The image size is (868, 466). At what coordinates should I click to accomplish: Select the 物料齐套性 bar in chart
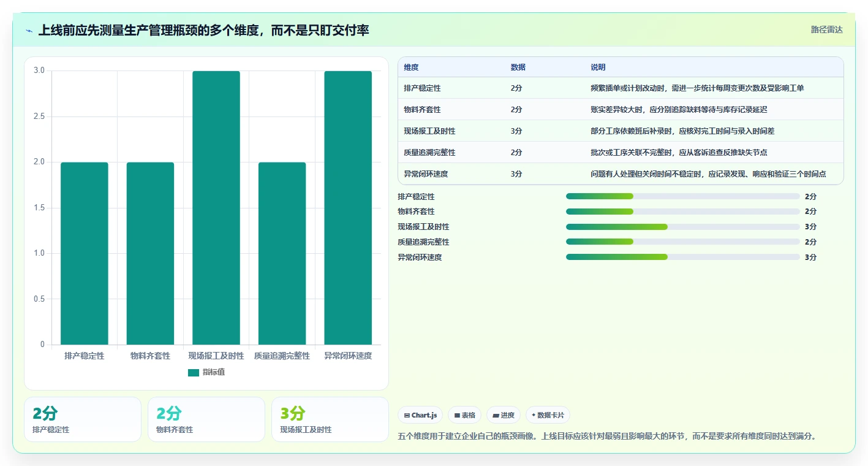(x=150, y=253)
